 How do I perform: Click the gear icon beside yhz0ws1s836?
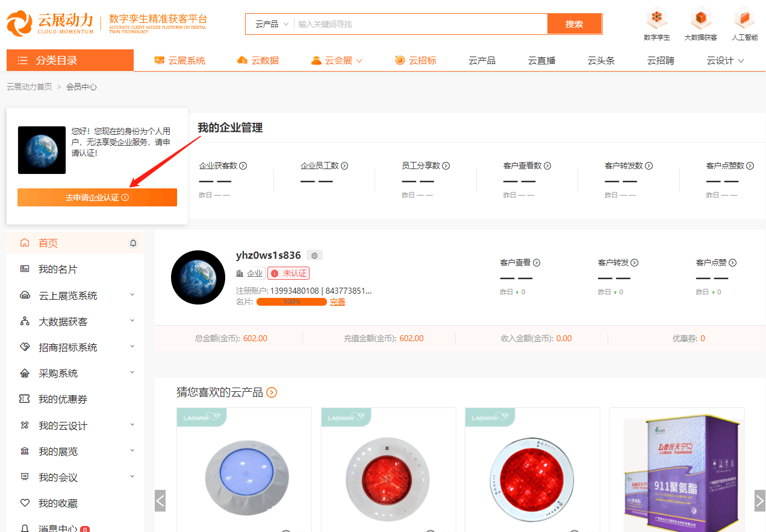[x=314, y=255]
